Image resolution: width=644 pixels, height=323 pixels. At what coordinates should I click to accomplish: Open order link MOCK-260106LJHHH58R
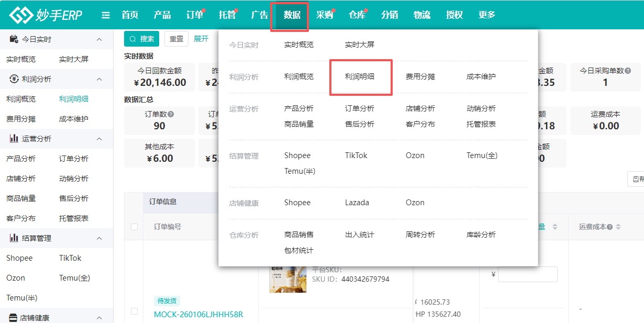pyautogui.click(x=198, y=315)
